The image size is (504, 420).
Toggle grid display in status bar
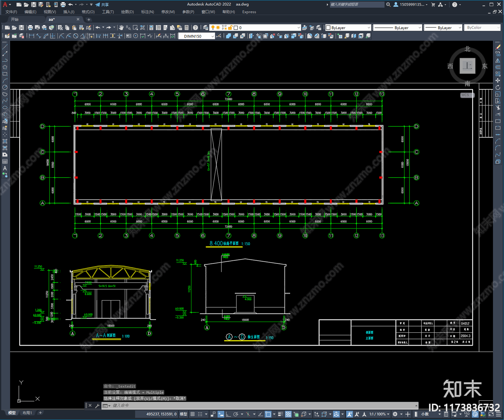coord(192,414)
